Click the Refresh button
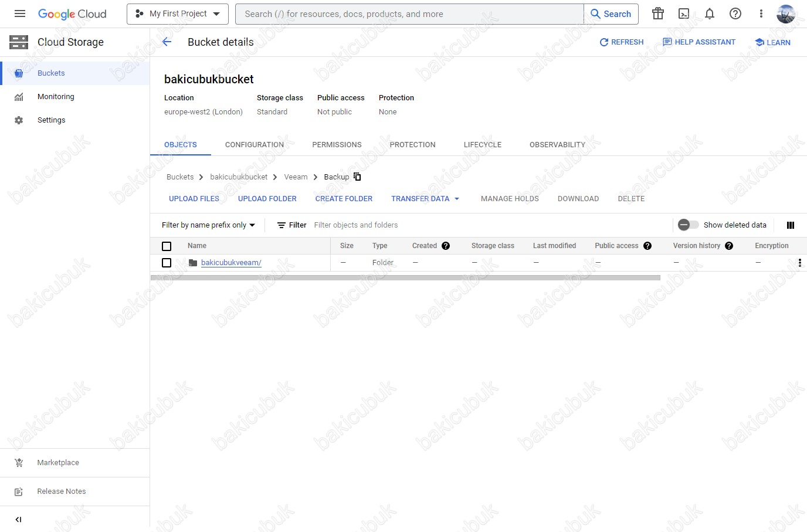 (x=622, y=42)
